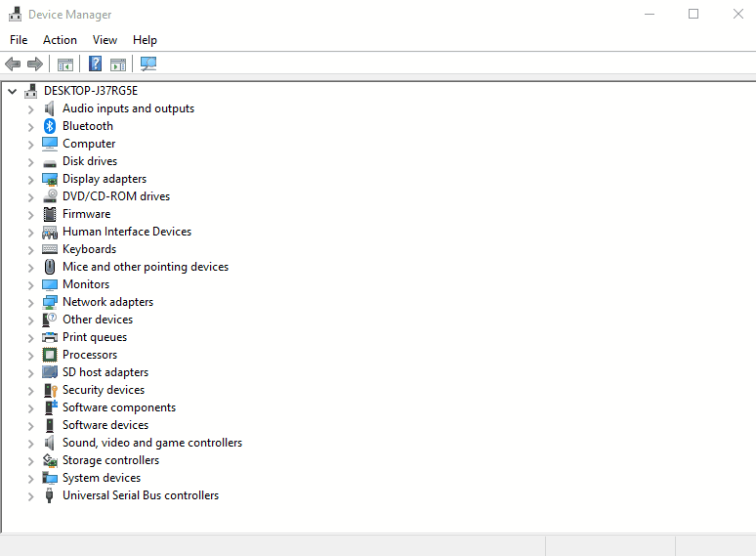The height and width of the screenshot is (556, 756).
Task: Select the DVD/CD-ROM drives label
Action: [116, 196]
